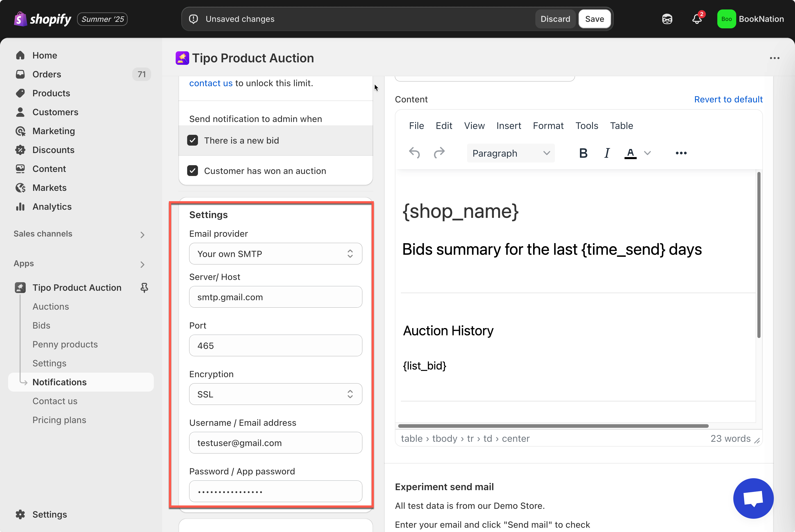The image size is (795, 532).
Task: Click the undo arrow in editor toolbar
Action: pyautogui.click(x=414, y=153)
